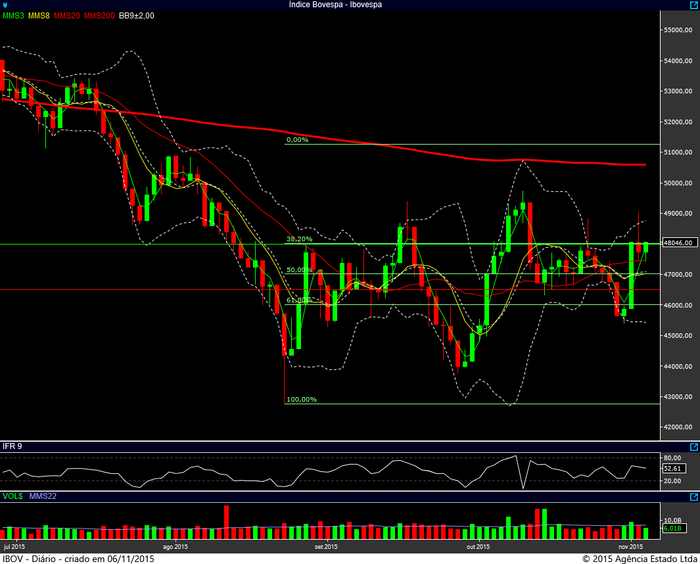Click the 0,00% Fibonacci level label
This screenshot has height=564, width=700.
(297, 140)
